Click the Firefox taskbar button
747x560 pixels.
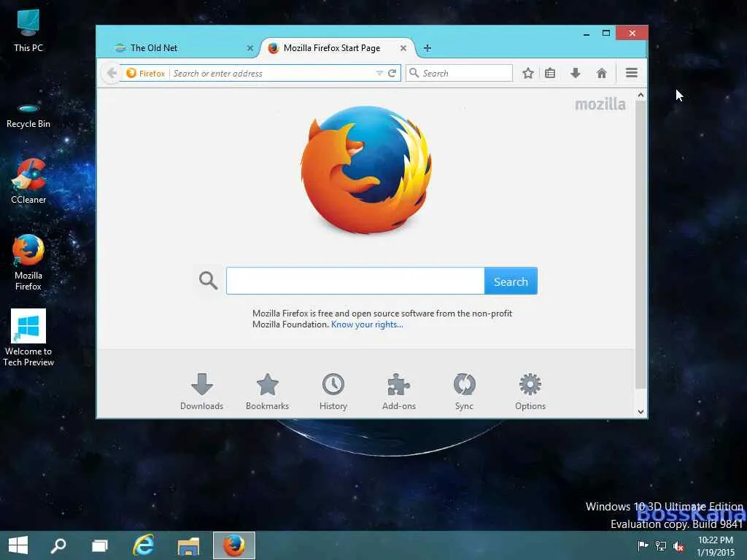[234, 545]
